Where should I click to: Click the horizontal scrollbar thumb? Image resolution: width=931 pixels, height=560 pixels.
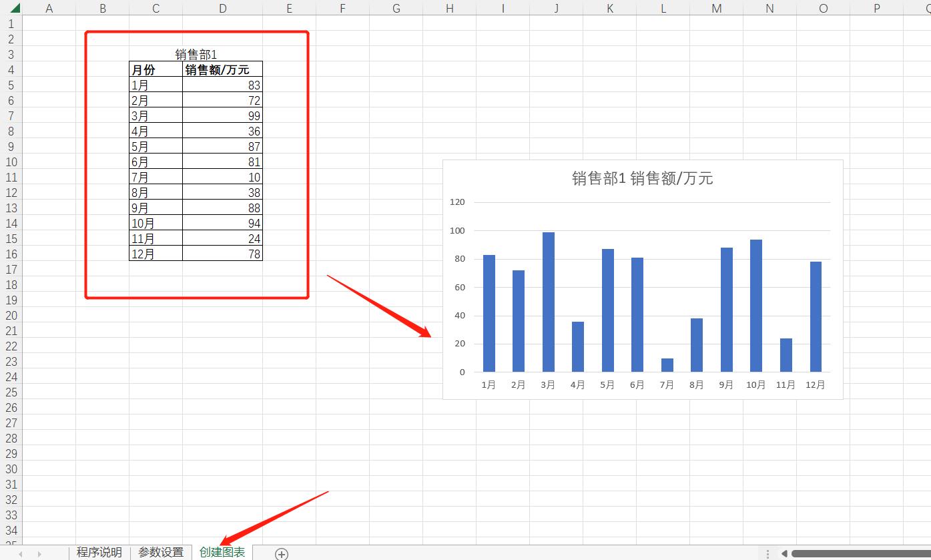(861, 553)
